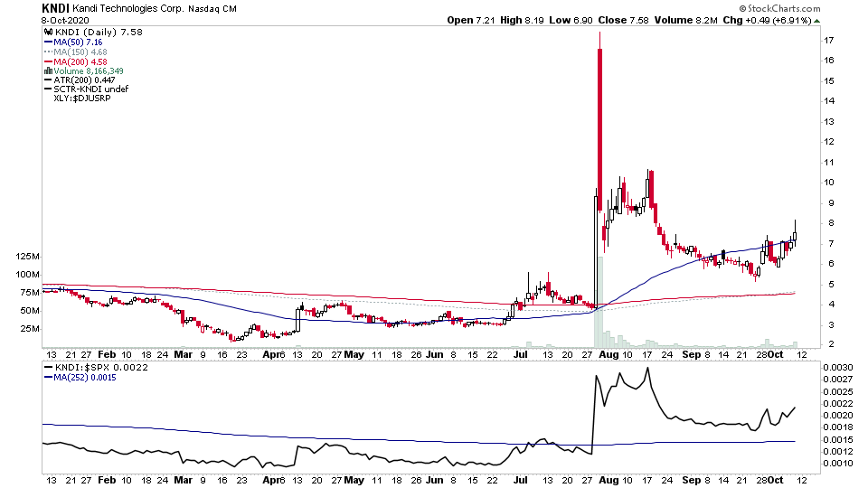Click the Close 7.58 value
The image size is (868, 488).
[623, 20]
